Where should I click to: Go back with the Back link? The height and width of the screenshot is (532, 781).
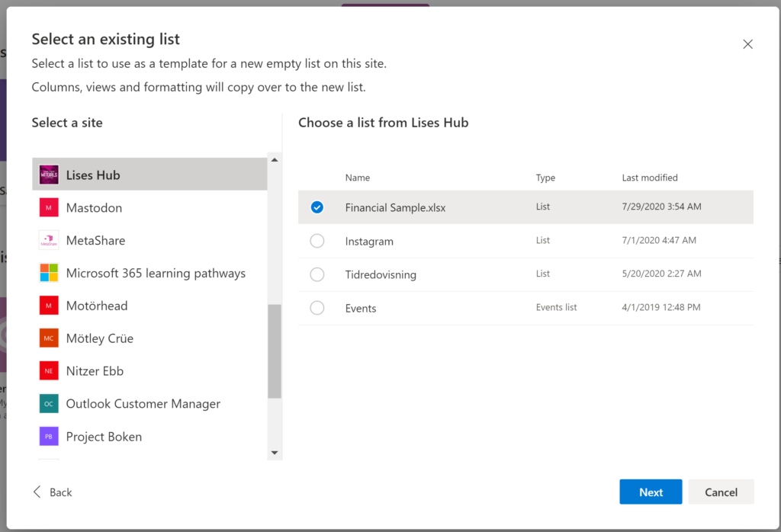(53, 492)
